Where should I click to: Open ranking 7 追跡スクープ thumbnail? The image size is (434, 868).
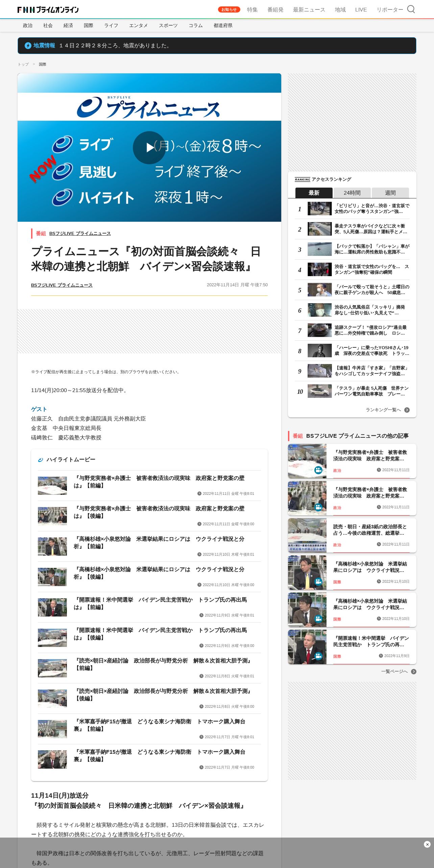320,330
